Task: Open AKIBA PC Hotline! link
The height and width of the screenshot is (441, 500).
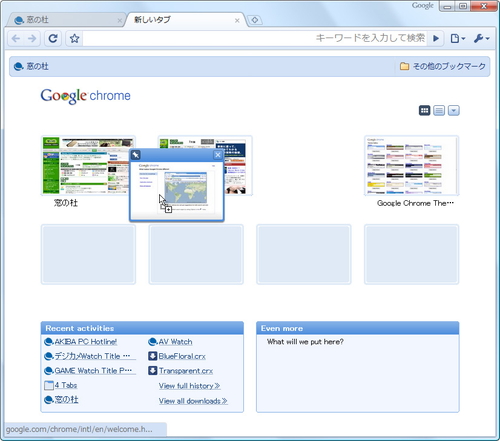Action: coord(86,342)
